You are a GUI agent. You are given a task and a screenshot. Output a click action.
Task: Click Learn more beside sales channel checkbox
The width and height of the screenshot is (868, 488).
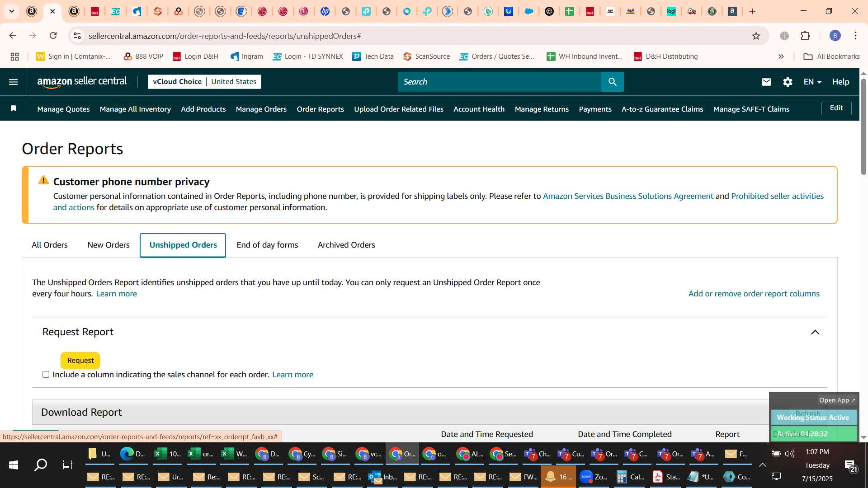coord(292,375)
